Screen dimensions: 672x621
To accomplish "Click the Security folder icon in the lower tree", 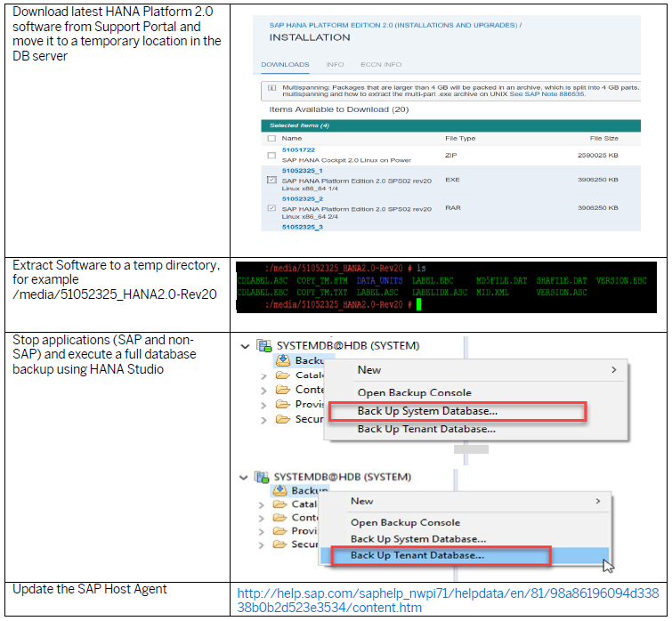I will [279, 544].
